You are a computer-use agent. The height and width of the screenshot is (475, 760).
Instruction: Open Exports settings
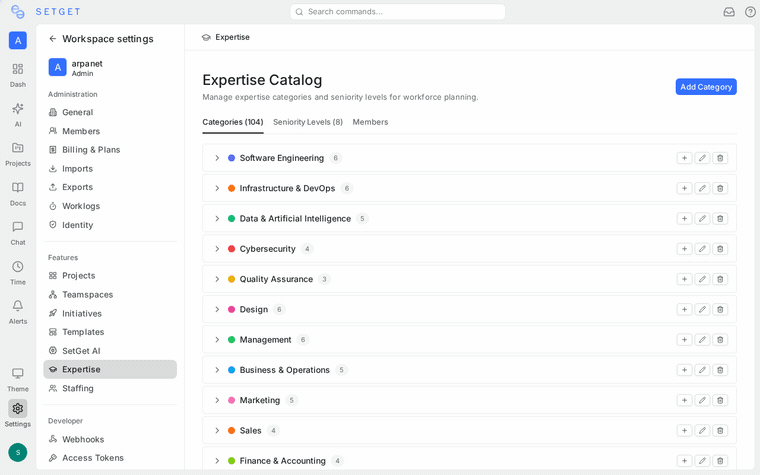click(110, 187)
